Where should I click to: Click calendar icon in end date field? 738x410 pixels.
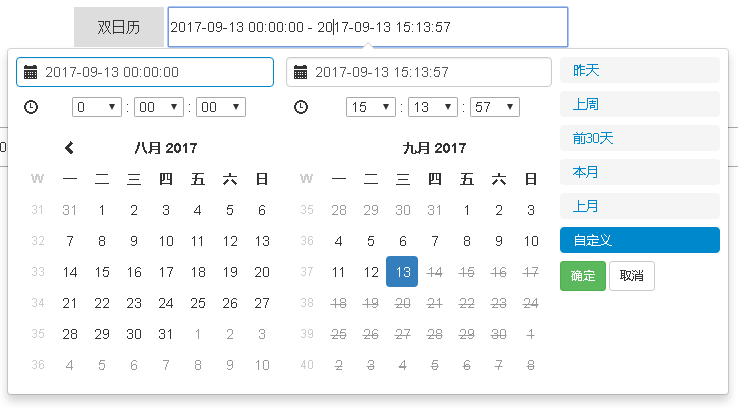(x=301, y=72)
